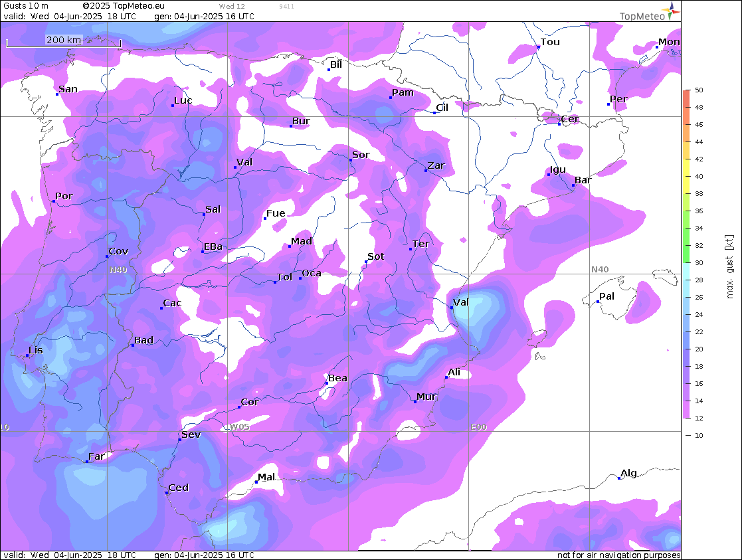Viewport: 742px width, 560px height.
Task: Select the "Sev" city label
Action: tap(191, 434)
